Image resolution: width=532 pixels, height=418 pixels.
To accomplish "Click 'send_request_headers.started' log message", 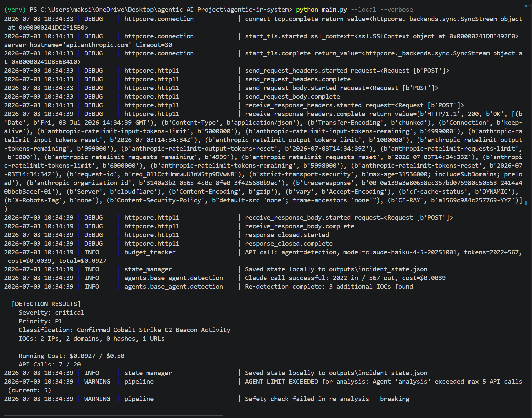I will click(296, 71).
